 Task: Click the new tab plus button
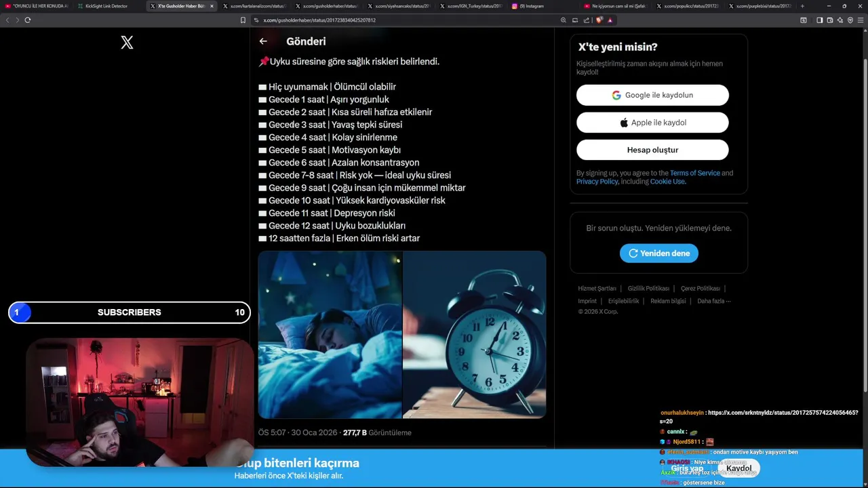tap(802, 6)
